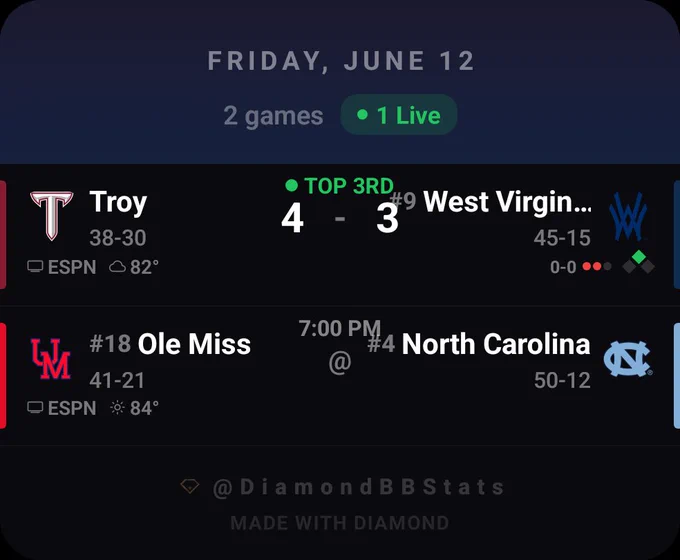Click the sunny weather icon at 84°
This screenshot has width=680, height=560.
point(117,408)
